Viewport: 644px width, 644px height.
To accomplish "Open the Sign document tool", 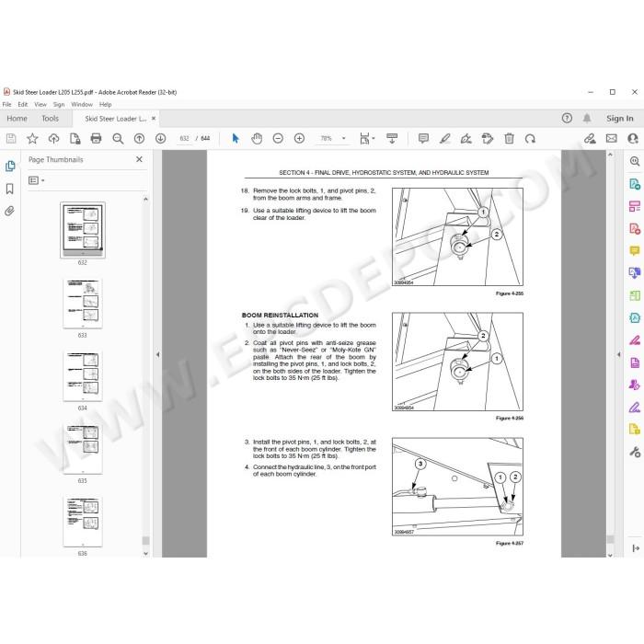I will pyautogui.click(x=466, y=139).
